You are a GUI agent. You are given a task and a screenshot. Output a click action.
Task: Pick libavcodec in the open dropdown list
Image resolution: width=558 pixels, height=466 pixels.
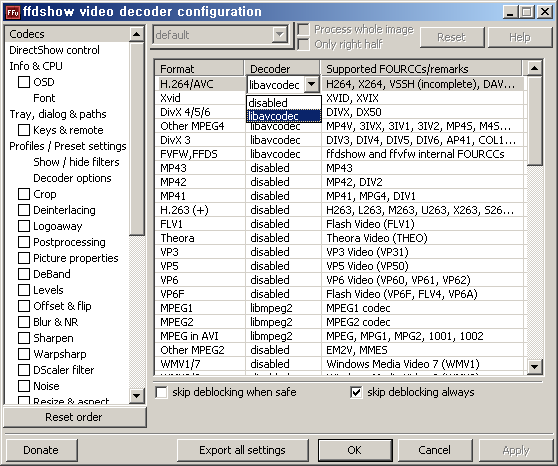(284, 116)
